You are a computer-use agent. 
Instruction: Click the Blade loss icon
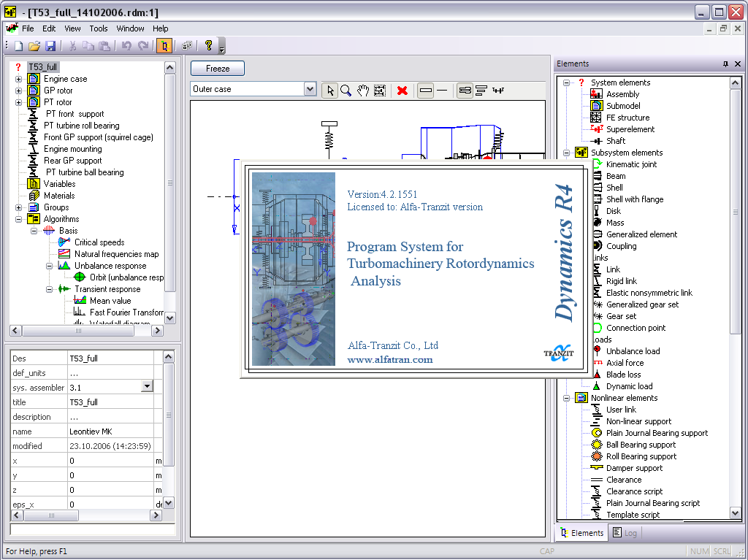pyautogui.click(x=596, y=375)
